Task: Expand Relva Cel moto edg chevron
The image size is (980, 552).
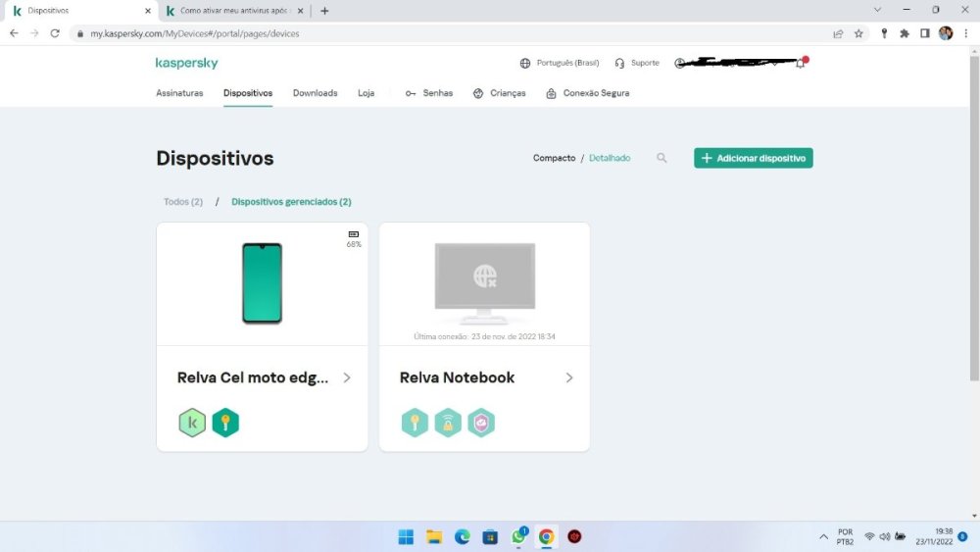Action: (x=347, y=377)
